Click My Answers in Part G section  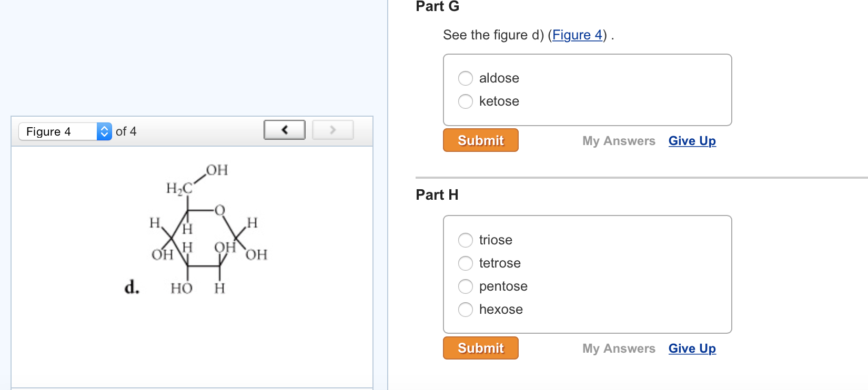[x=619, y=140]
